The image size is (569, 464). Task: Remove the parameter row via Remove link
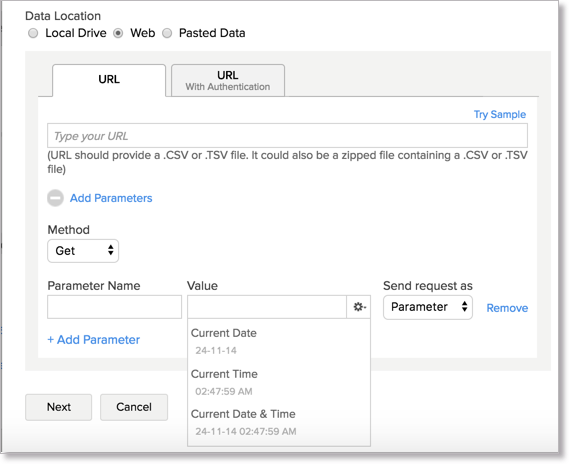tap(507, 308)
